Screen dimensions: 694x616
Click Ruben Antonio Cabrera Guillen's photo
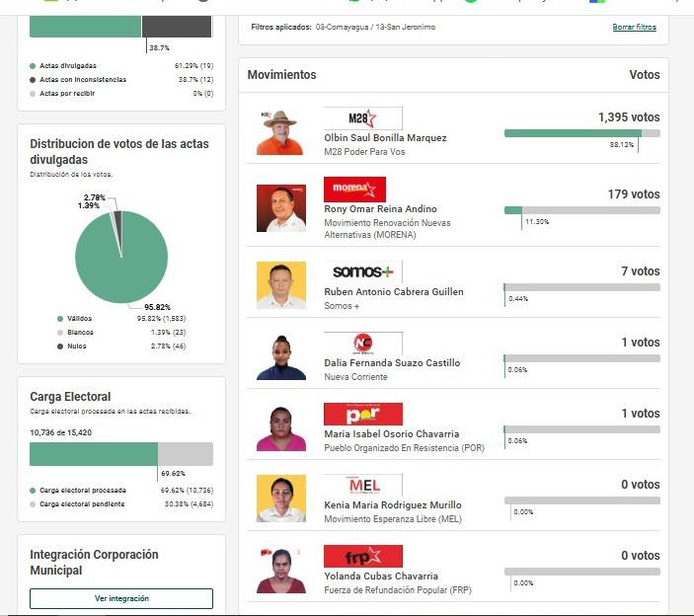click(x=280, y=284)
